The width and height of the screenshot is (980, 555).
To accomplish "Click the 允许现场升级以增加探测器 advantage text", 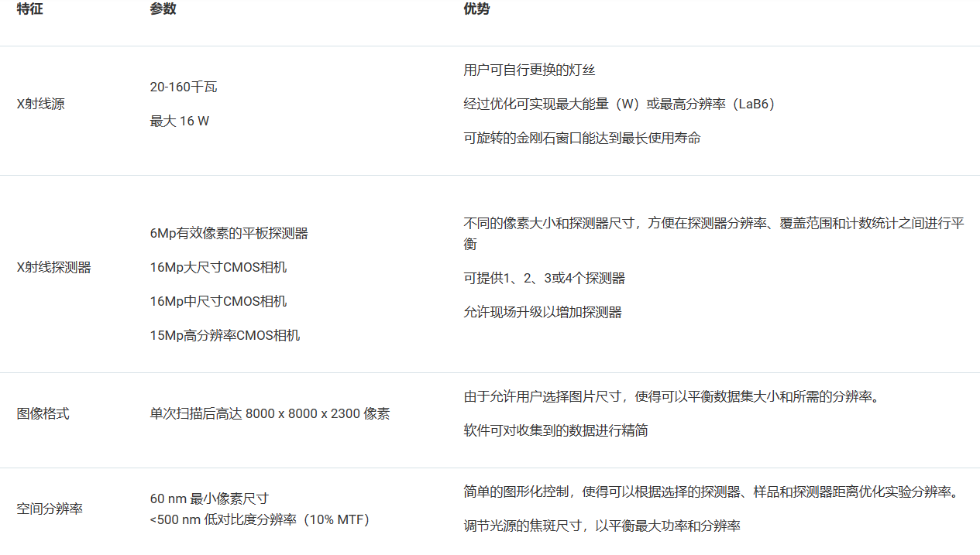I will click(x=544, y=312).
